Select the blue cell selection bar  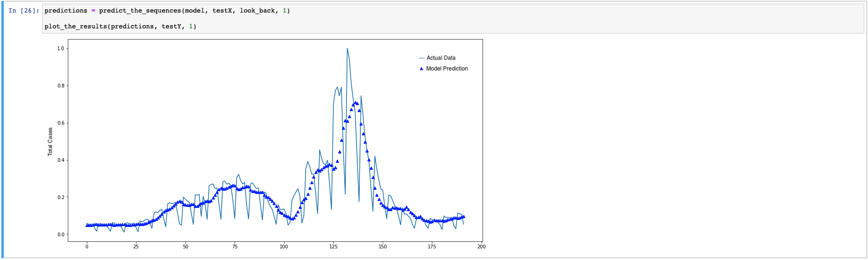pyautogui.click(x=2, y=130)
